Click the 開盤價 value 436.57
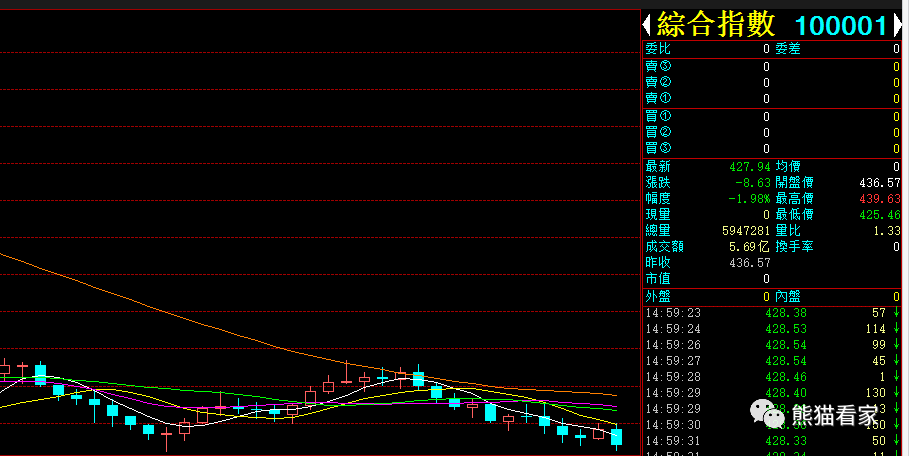Image resolution: width=909 pixels, height=456 pixels. pyautogui.click(x=879, y=183)
